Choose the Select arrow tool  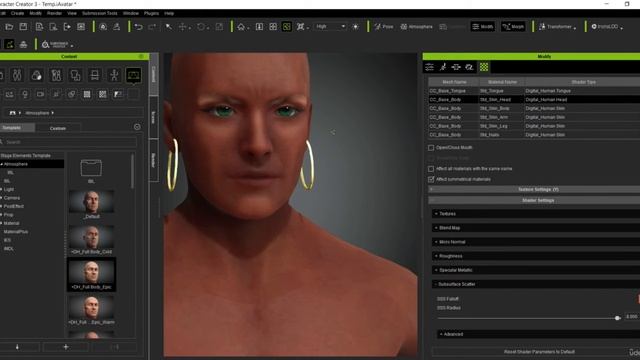point(168,27)
